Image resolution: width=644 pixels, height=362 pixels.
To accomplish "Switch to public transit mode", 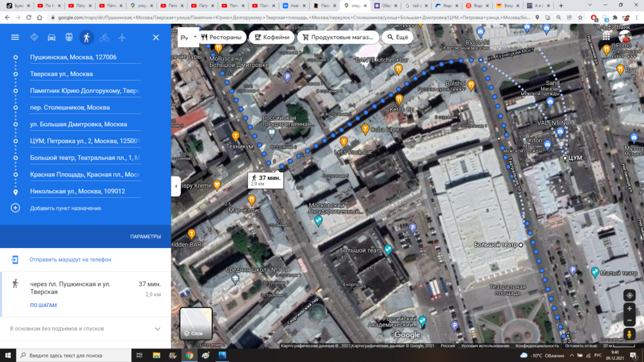I will (x=69, y=37).
